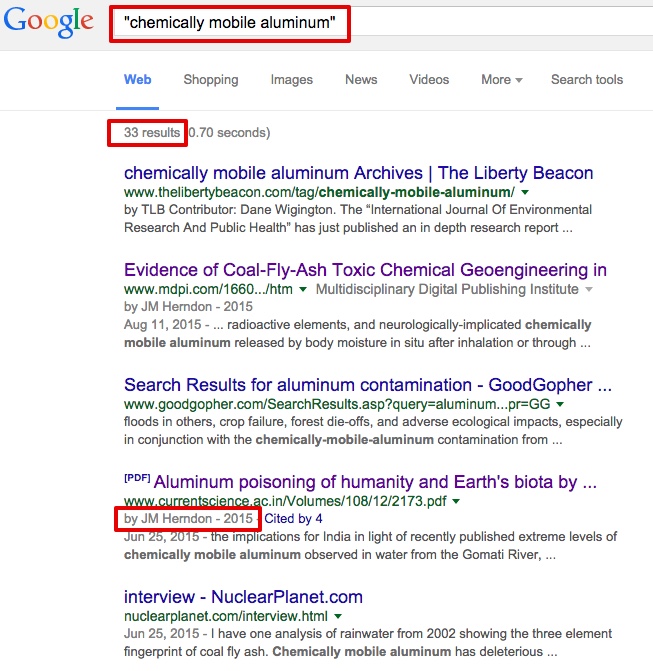Click "by JM Herndon - 2015" under mdpi result
The image size is (653, 671).
coord(188,307)
